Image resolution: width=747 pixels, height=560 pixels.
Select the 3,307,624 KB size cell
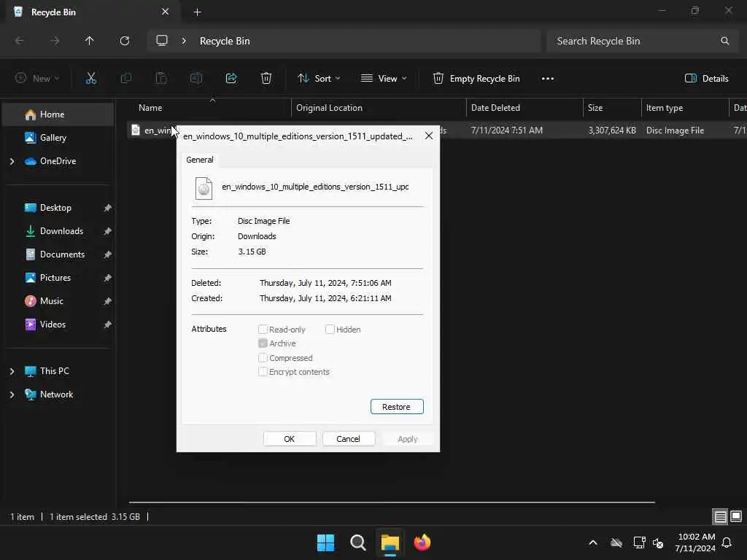[612, 131]
